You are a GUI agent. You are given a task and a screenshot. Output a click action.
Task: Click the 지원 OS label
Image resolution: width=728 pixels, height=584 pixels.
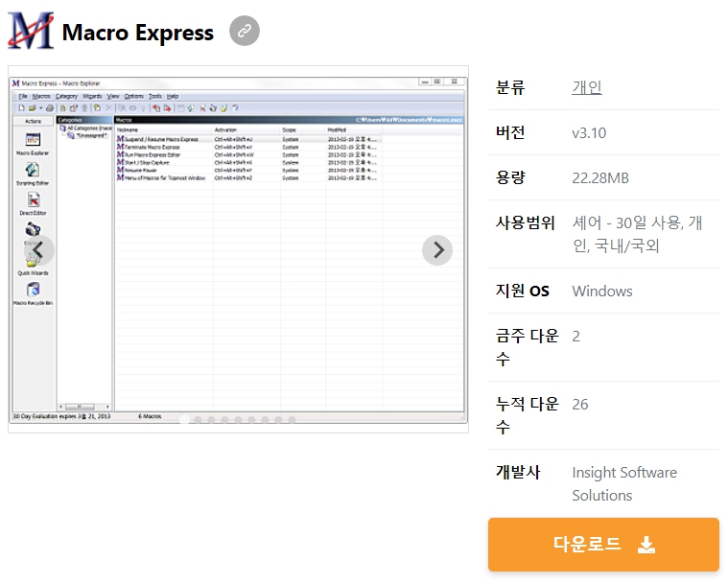[523, 292]
